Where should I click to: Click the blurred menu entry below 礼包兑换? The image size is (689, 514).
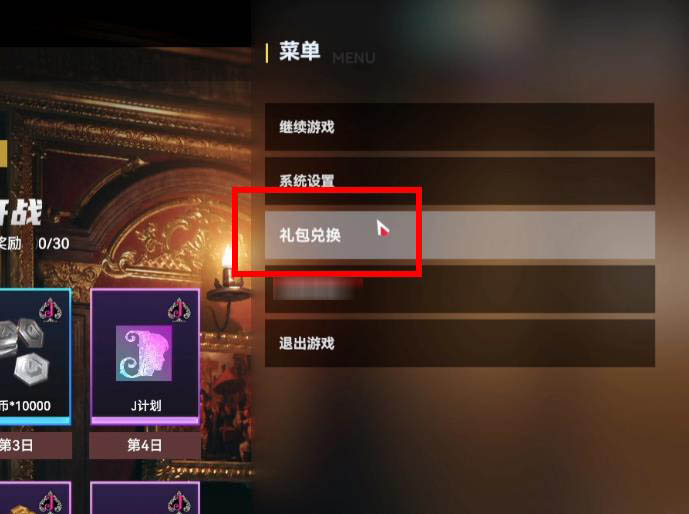pyautogui.click(x=460, y=289)
